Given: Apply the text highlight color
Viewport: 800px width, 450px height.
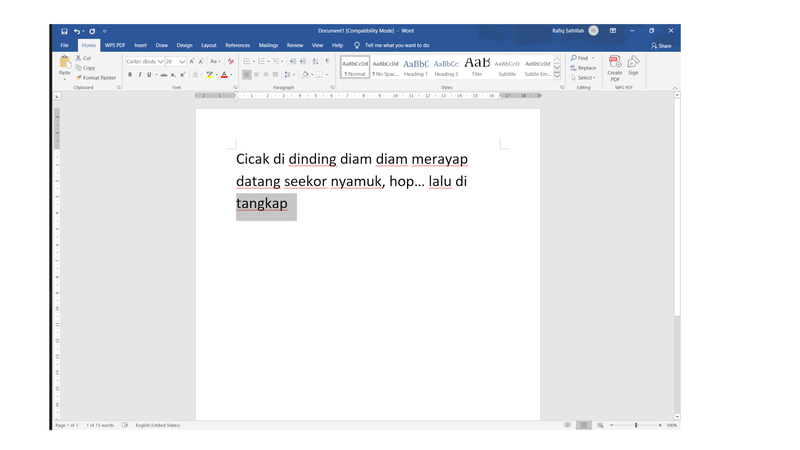Looking at the screenshot, I should [x=209, y=75].
